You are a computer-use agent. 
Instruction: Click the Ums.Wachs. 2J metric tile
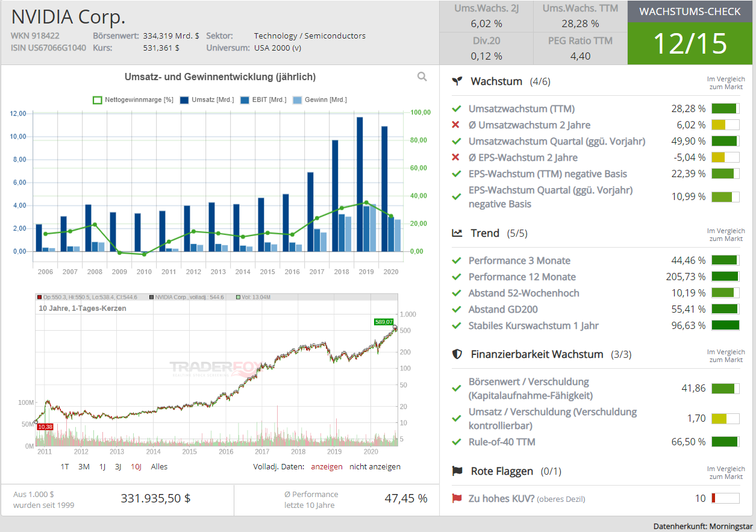point(486,16)
